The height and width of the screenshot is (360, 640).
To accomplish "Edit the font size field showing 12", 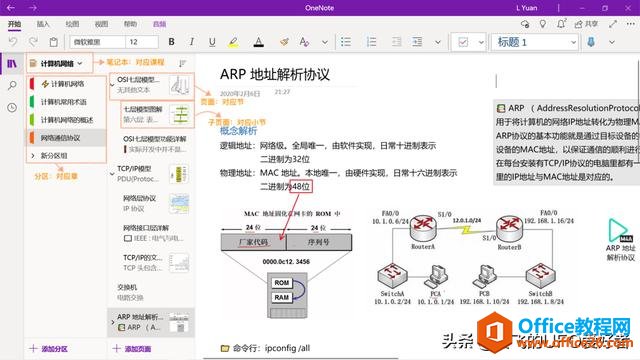I will pyautogui.click(x=142, y=42).
